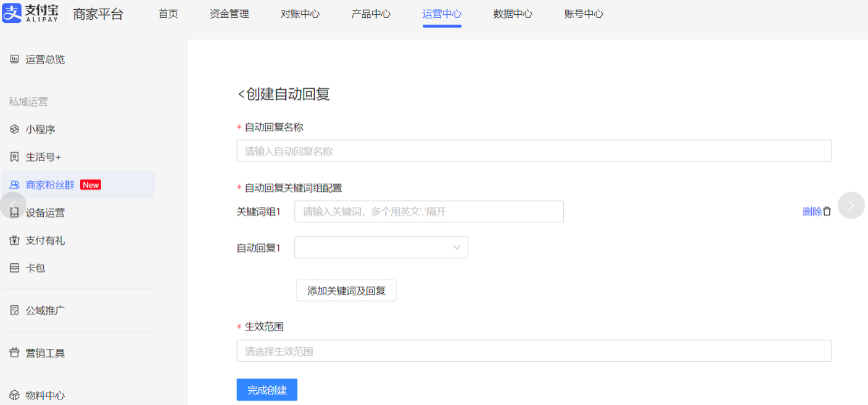868x405 pixels.
Task: Open 支付有礼 gift section
Action: (44, 240)
